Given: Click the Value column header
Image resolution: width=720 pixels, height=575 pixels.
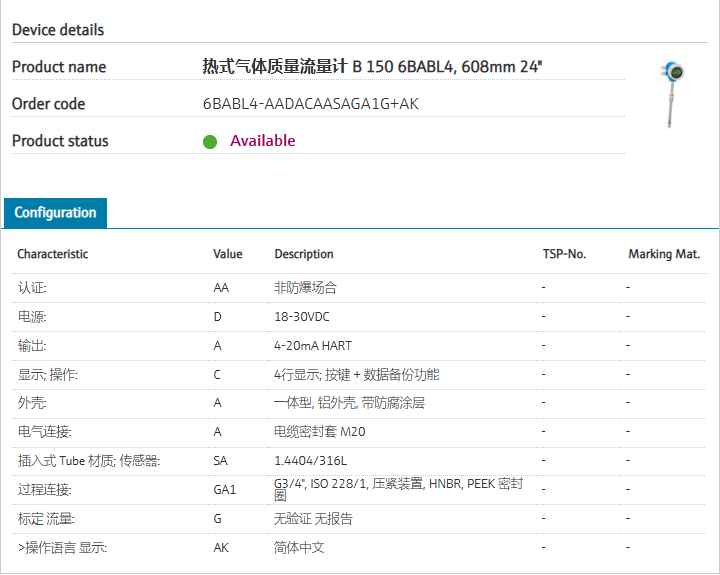Looking at the screenshot, I should coord(227,254).
